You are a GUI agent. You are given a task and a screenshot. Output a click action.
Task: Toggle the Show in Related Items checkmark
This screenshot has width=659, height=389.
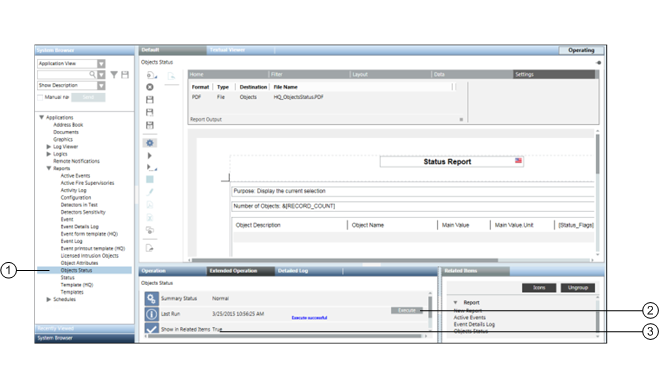151,329
